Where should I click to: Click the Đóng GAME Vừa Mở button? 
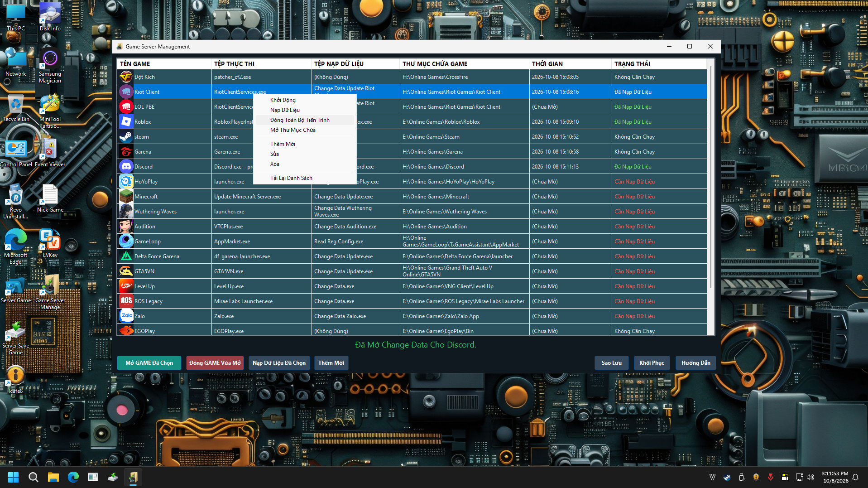click(x=215, y=363)
